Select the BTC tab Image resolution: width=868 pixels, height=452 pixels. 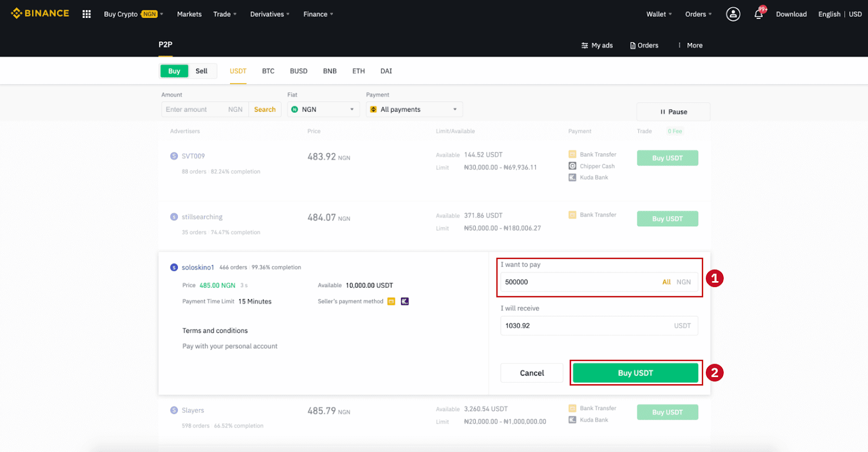click(x=268, y=71)
